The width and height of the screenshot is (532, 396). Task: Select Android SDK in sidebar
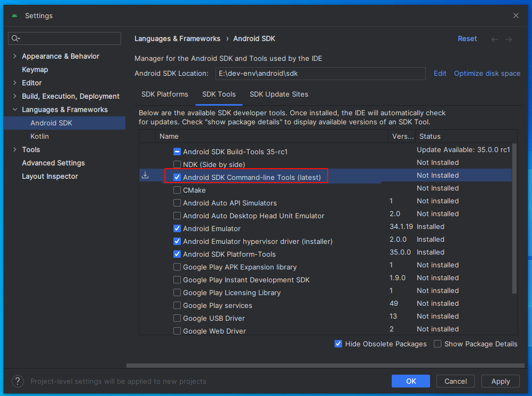tap(65, 123)
